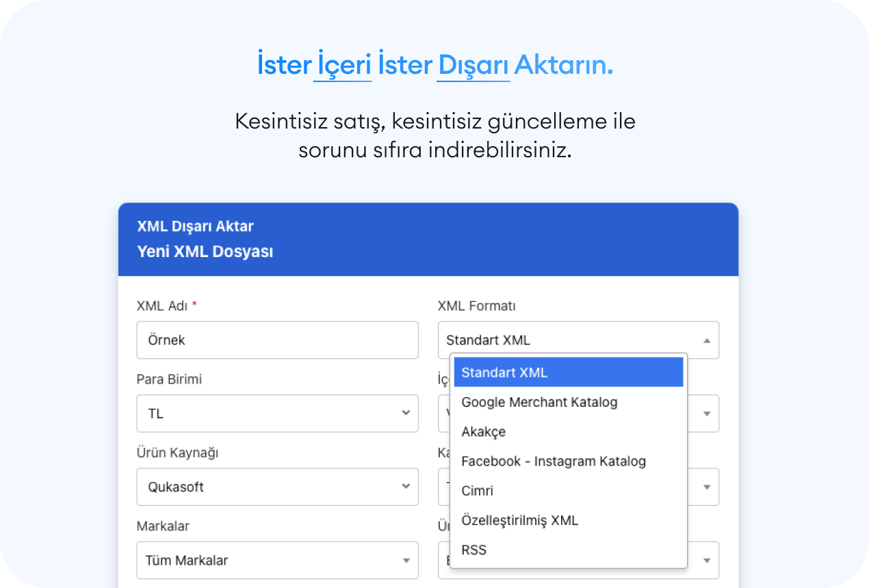Click the XML Adı input field
This screenshot has height=588, width=869.
(278, 340)
